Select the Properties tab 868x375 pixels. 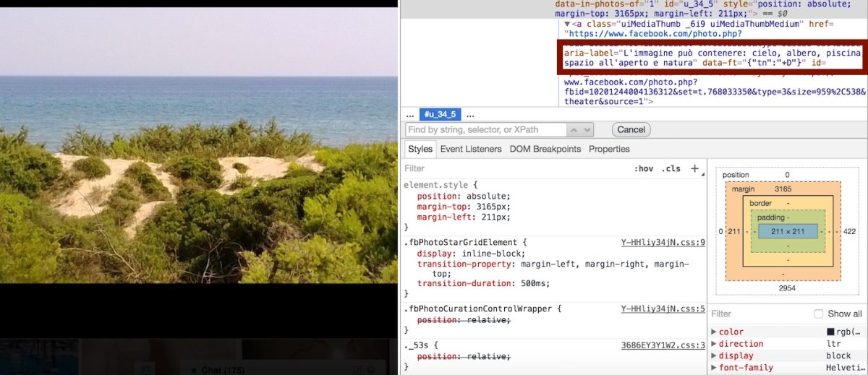pos(609,149)
